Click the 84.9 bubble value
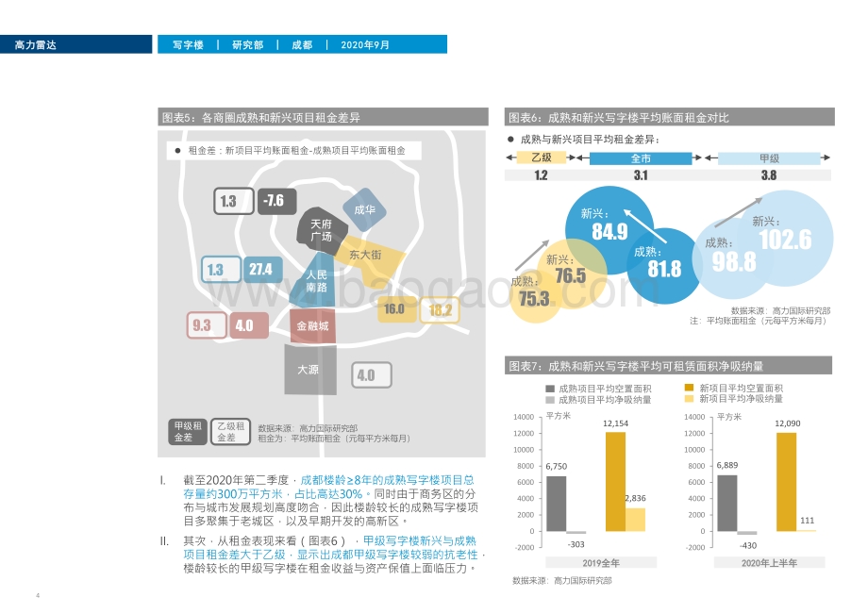The width and height of the screenshot is (868, 614). pyautogui.click(x=610, y=231)
